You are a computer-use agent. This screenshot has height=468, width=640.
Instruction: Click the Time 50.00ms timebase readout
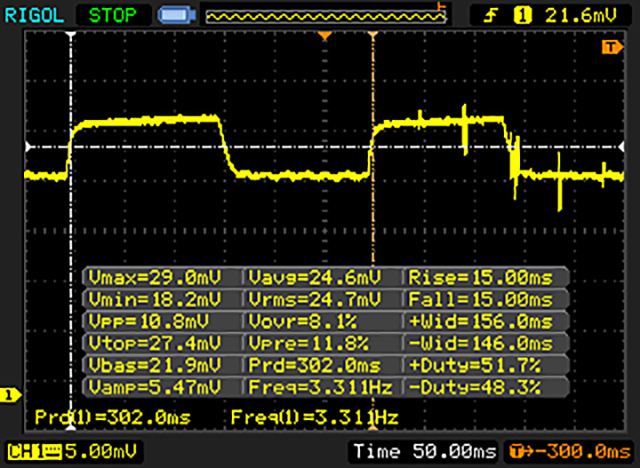[425, 451]
